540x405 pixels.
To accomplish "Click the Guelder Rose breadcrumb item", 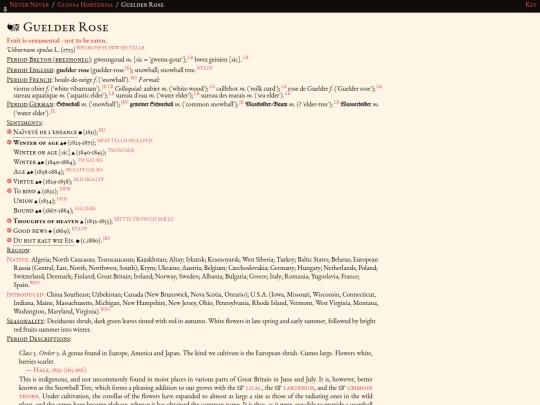I will coord(142,5).
